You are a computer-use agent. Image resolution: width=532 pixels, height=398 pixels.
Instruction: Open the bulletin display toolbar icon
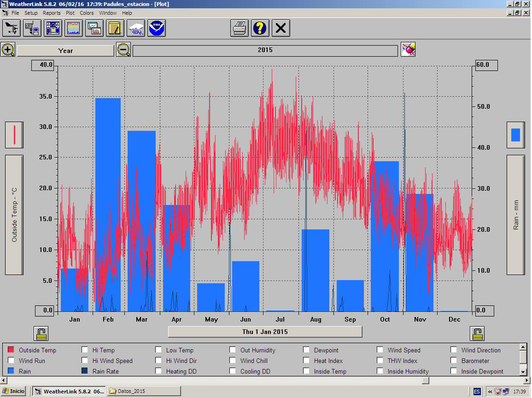[x=53, y=28]
